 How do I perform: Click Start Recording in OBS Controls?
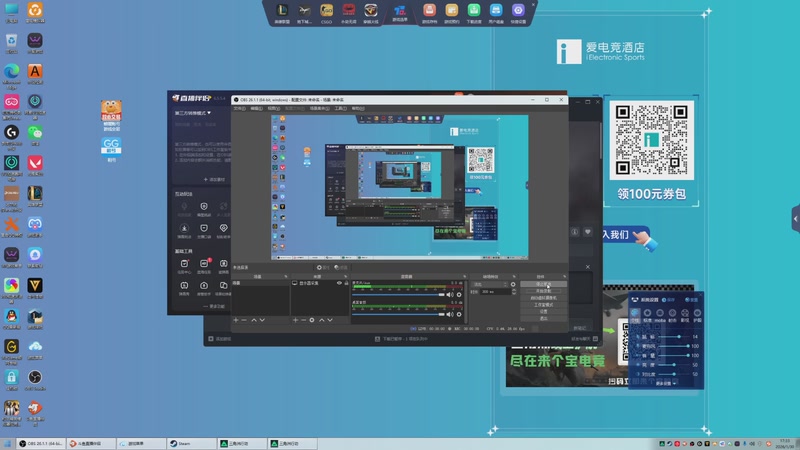[x=543, y=291]
